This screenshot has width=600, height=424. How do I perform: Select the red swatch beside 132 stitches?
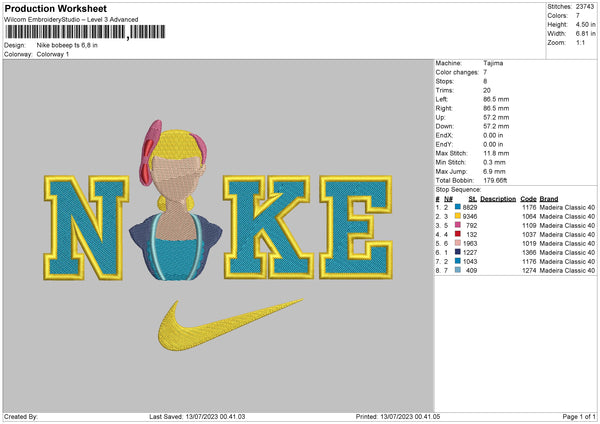tap(458, 234)
